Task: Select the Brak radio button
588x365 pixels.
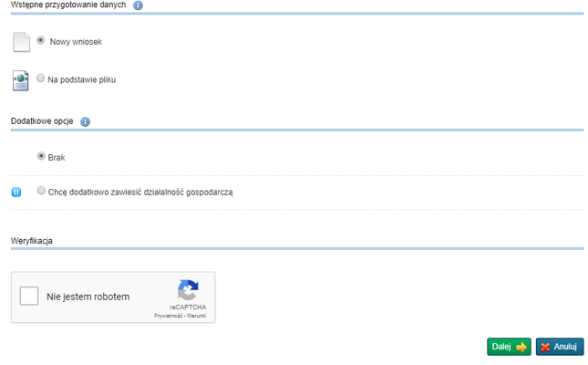Action: pos(41,156)
